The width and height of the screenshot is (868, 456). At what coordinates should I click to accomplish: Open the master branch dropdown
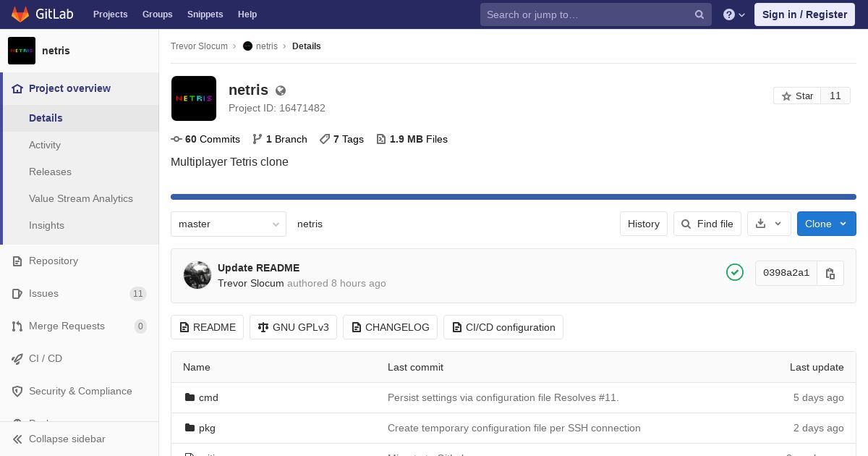[229, 224]
